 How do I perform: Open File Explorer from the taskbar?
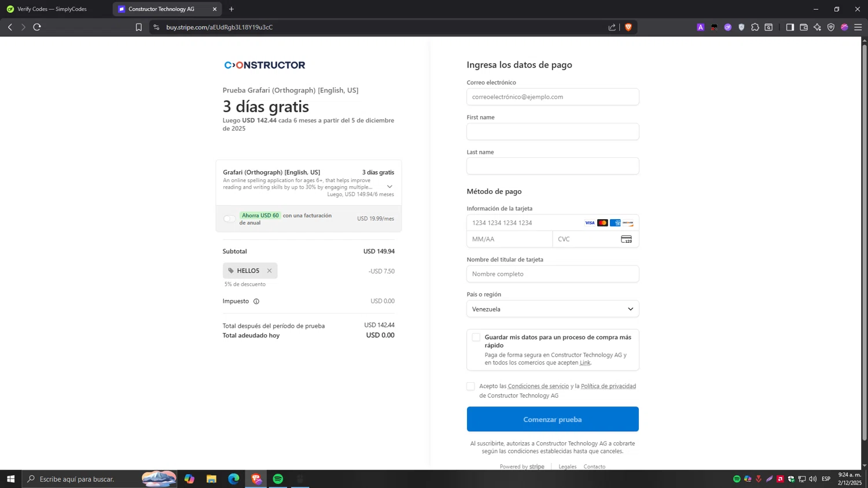point(212,479)
